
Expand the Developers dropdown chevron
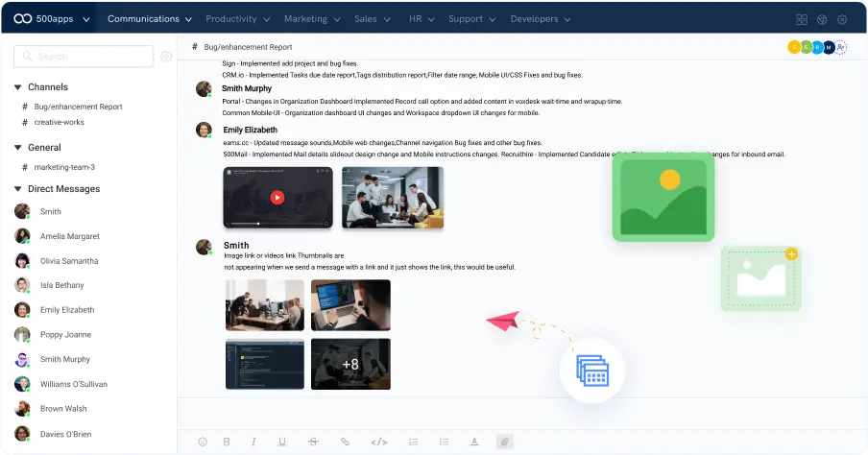(567, 19)
